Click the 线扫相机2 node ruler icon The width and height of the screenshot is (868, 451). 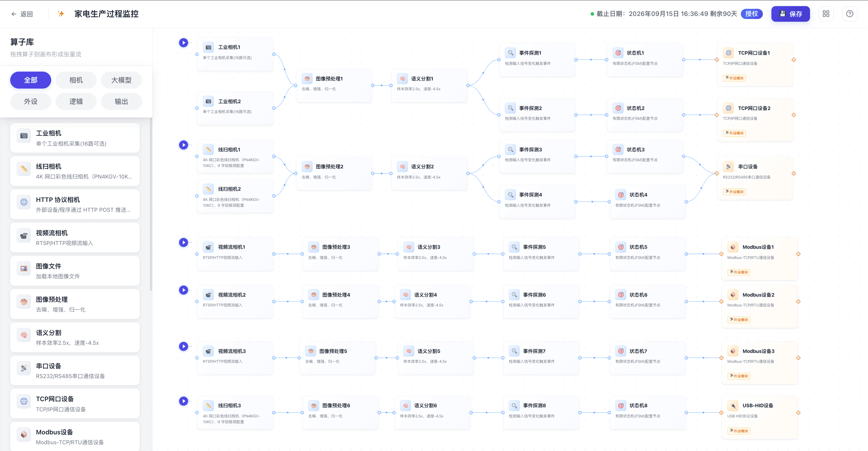pos(209,189)
